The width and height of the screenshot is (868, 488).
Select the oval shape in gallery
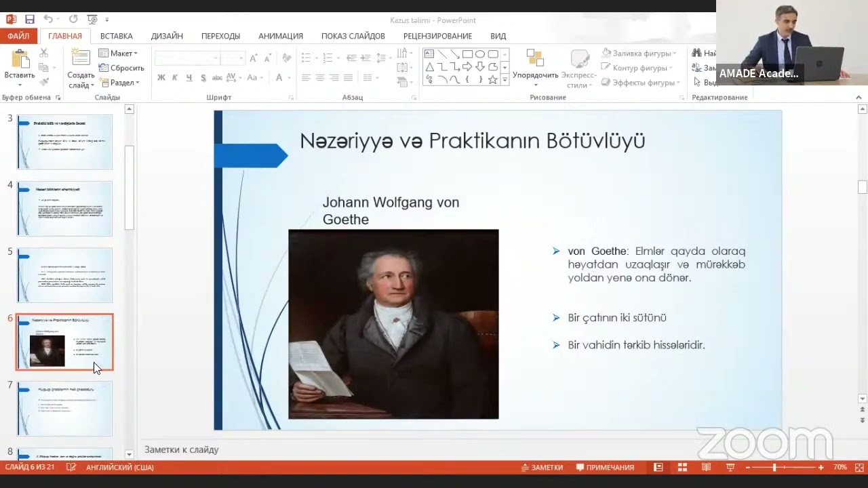coord(480,54)
